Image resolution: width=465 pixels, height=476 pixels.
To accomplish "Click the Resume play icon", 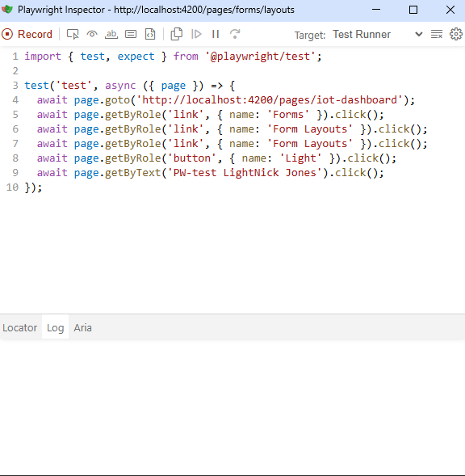I will click(196, 34).
